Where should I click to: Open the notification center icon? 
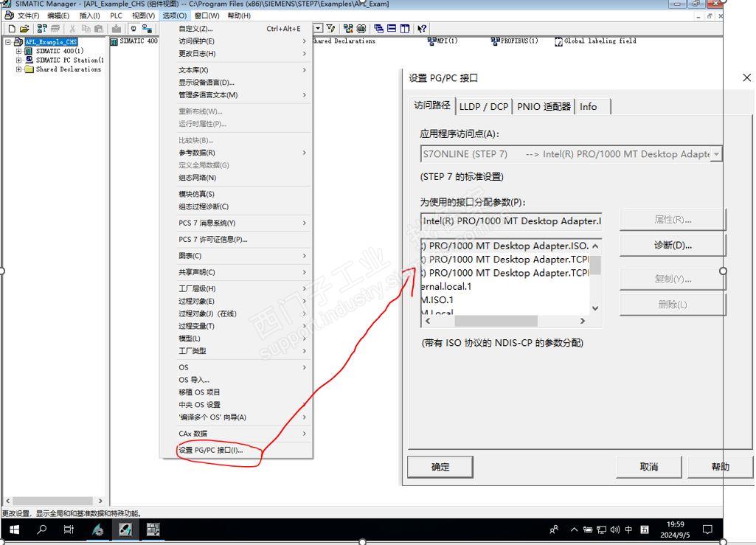(707, 530)
